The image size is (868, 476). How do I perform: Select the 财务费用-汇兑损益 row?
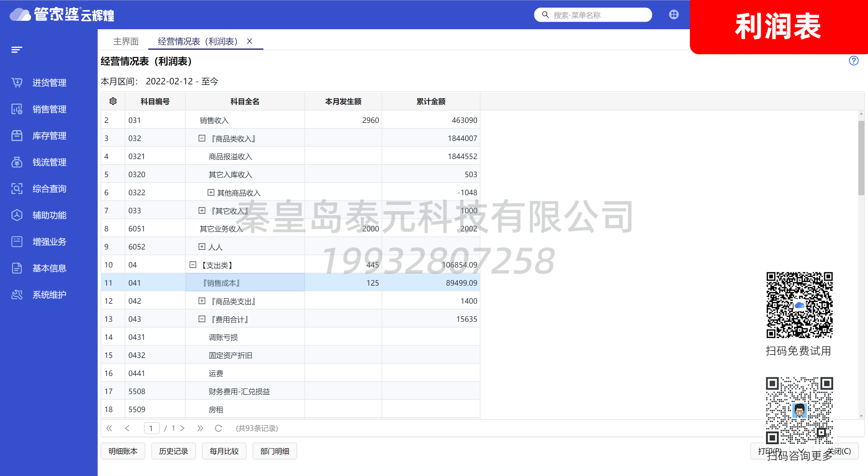pyautogui.click(x=291, y=391)
